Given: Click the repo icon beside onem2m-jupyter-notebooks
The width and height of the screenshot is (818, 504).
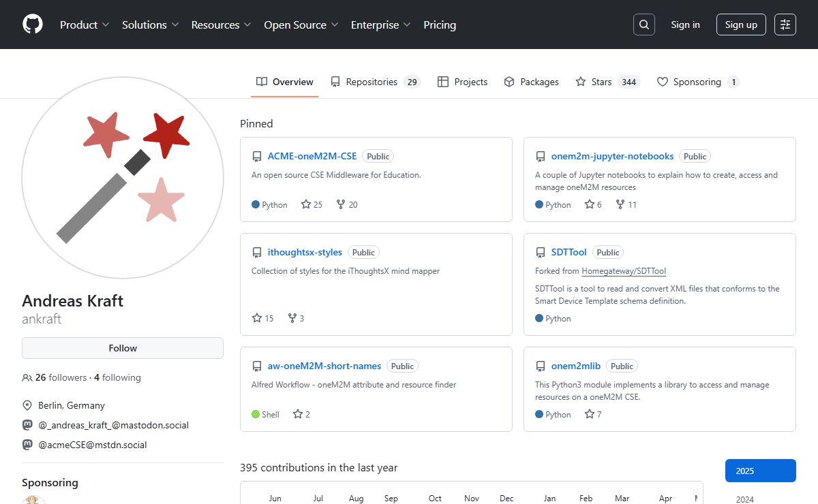Looking at the screenshot, I should pos(541,157).
